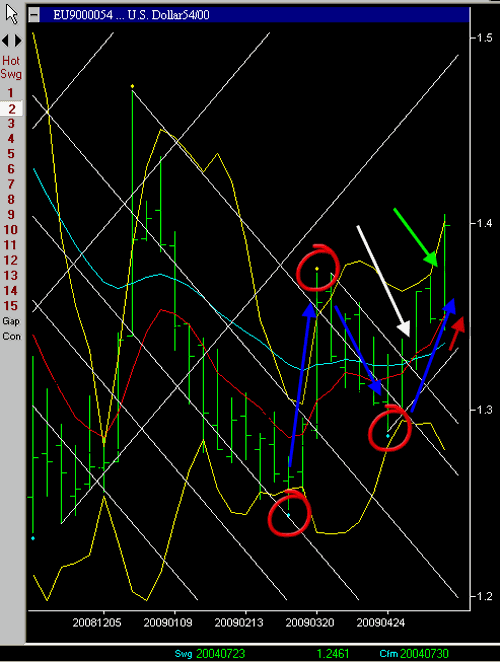Click the left arrow navigation icon
Viewport: 500px width, 662px height.
5,41
